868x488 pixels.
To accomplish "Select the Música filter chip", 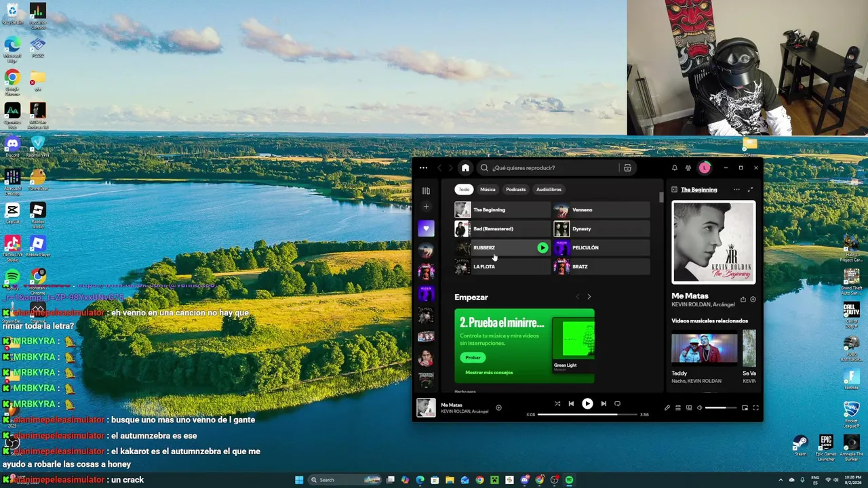I will click(x=488, y=190).
